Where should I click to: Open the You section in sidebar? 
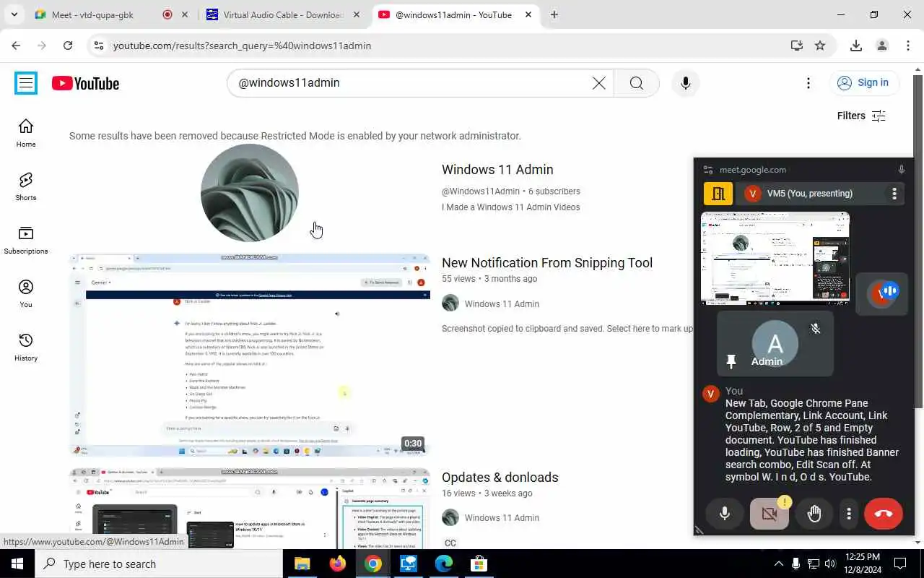tap(26, 293)
